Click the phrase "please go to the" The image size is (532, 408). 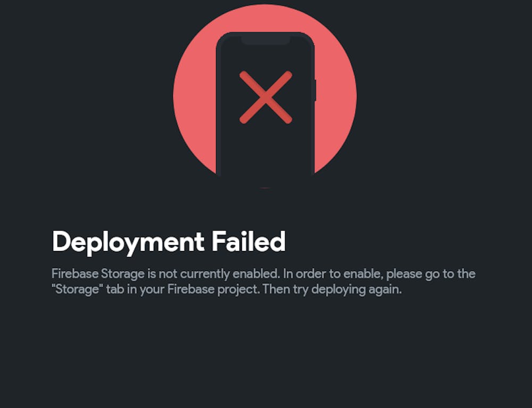(431, 274)
